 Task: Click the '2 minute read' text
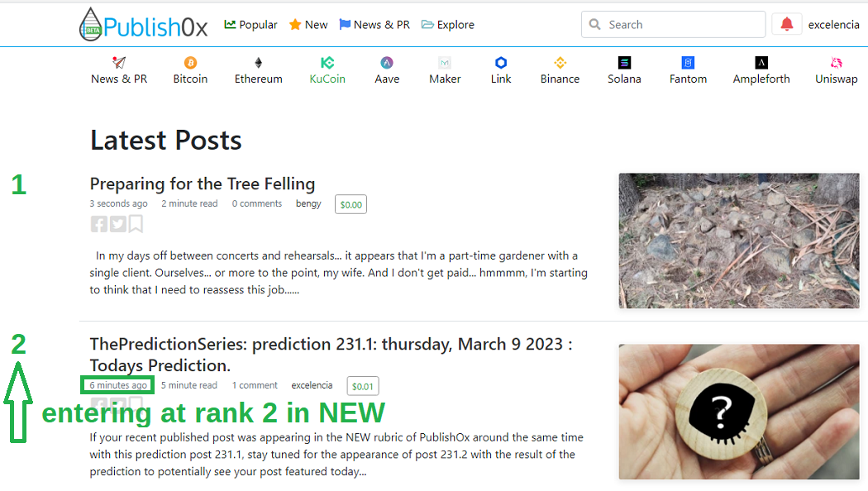[189, 203]
